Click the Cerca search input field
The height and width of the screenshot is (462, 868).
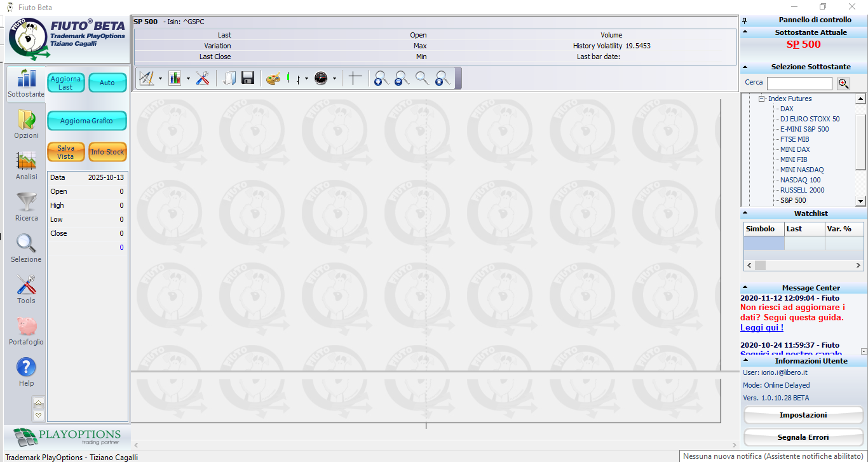tap(799, 83)
